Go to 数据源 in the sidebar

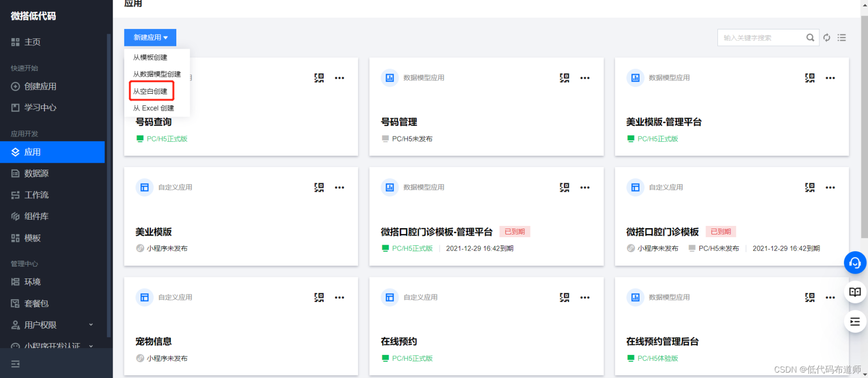36,173
